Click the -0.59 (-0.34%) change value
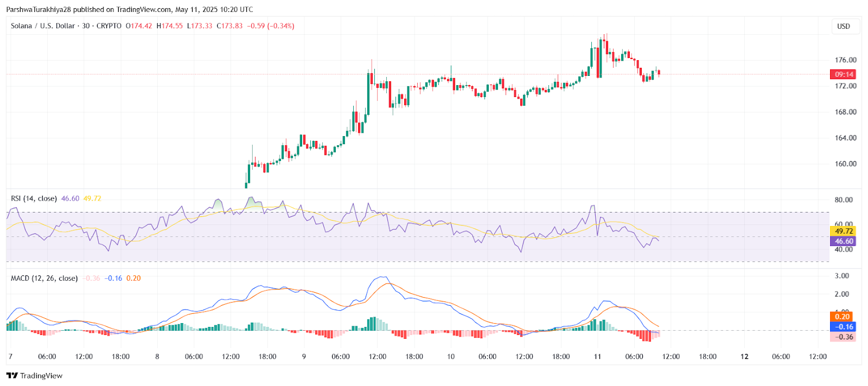The height and width of the screenshot is (386, 868). (x=271, y=26)
